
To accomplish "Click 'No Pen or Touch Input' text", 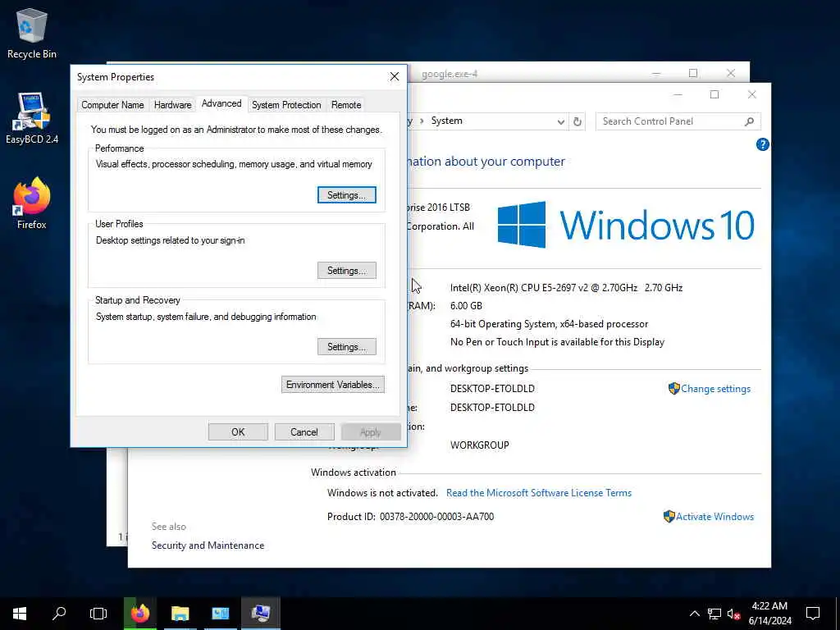I will 557,342.
